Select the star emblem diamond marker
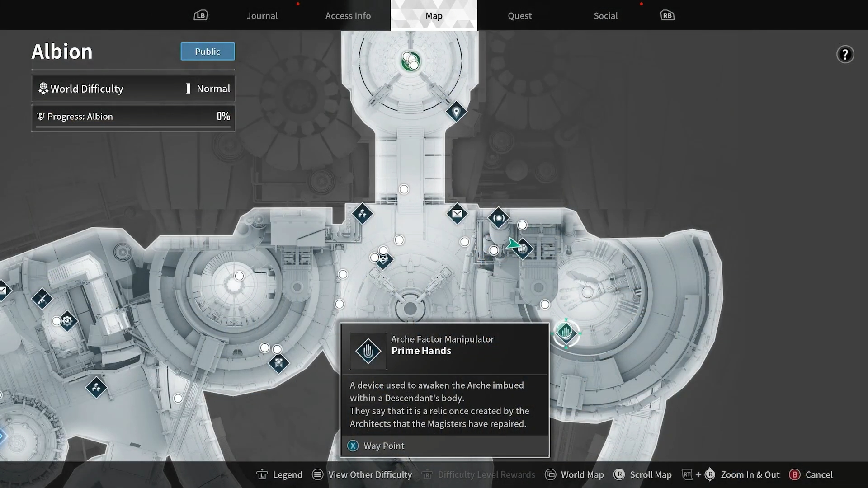The height and width of the screenshot is (488, 868). 278,362
